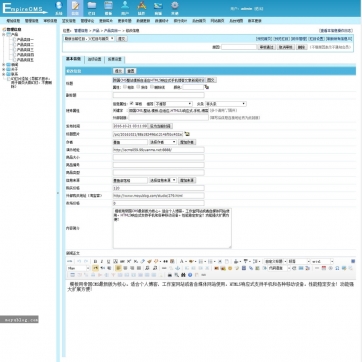
Task: Open the editor text color tool
Action: [x=182, y=262]
